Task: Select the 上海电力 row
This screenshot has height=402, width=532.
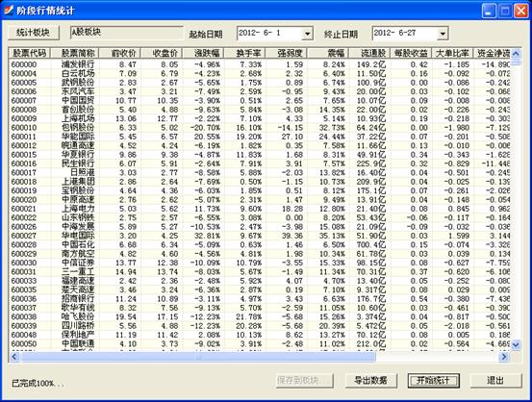Action: (260, 209)
